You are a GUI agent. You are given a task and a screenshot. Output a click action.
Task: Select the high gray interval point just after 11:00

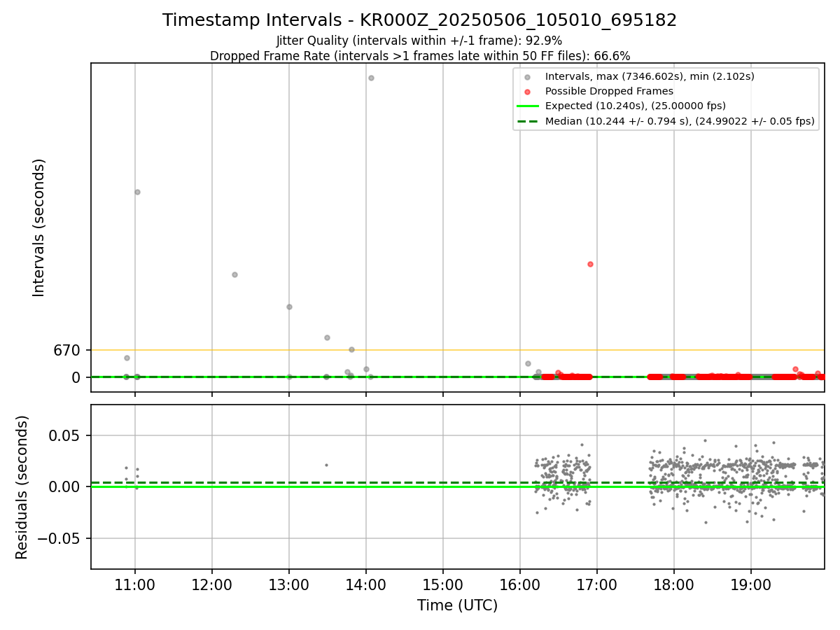coord(137,192)
